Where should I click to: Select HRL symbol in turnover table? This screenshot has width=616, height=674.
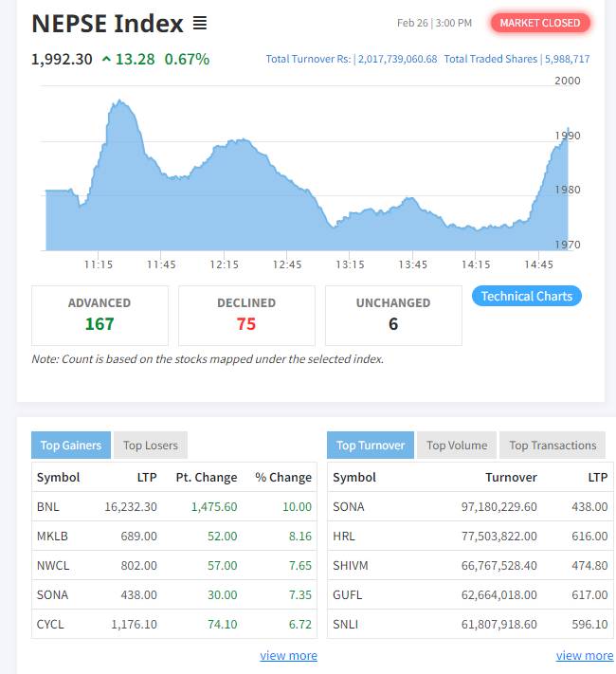point(344,537)
